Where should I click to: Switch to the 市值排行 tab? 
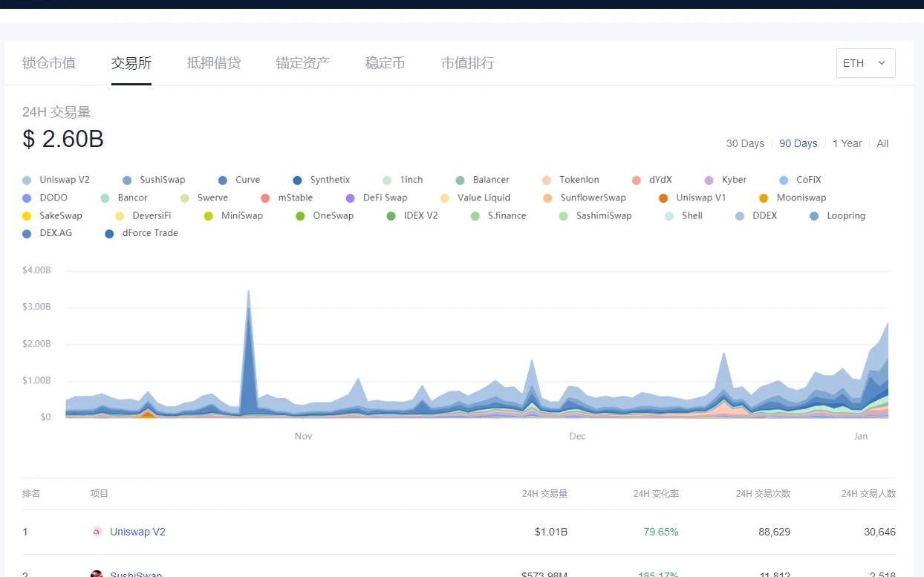[x=467, y=63]
